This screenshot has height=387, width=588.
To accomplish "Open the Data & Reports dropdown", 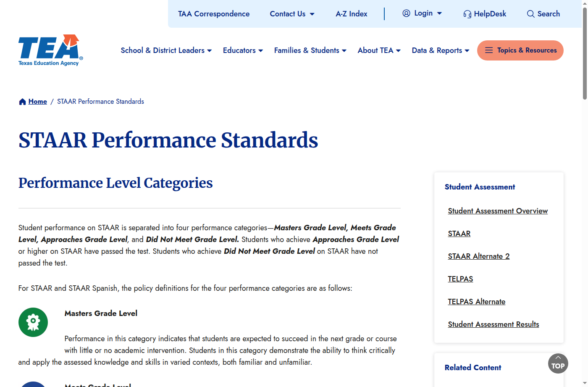I will tap(441, 50).
